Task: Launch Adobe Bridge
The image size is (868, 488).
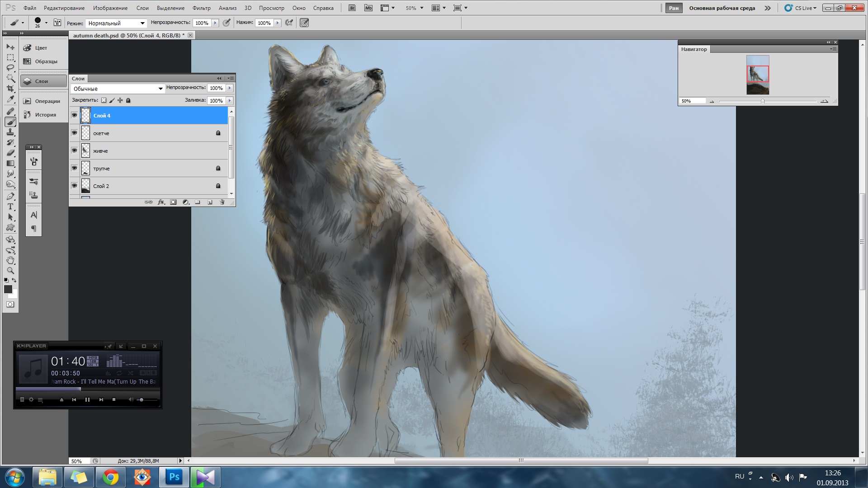Action: (x=352, y=8)
